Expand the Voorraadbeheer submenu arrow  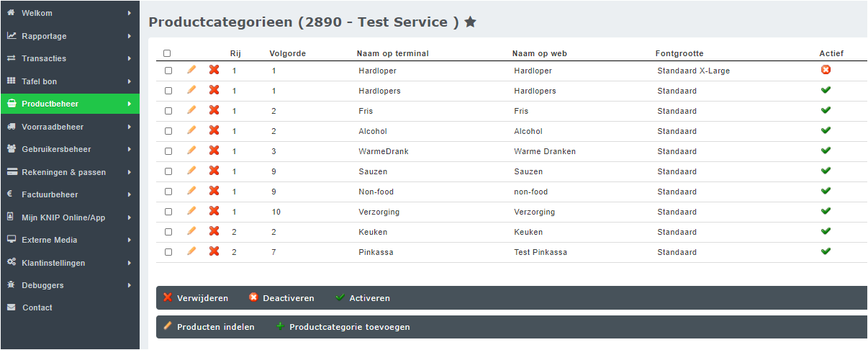pyautogui.click(x=130, y=127)
